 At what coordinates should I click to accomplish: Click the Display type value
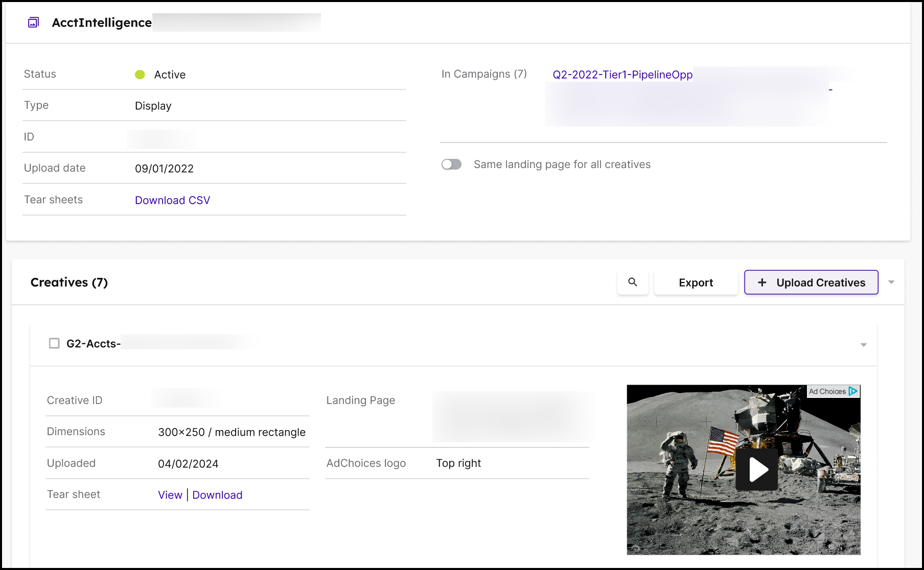(x=153, y=106)
